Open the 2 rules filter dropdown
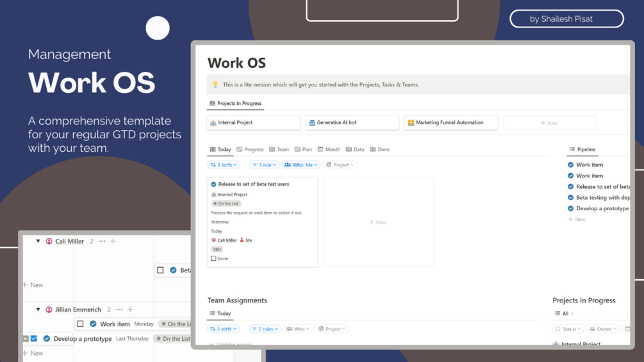This screenshot has height=362, width=644. (265, 329)
